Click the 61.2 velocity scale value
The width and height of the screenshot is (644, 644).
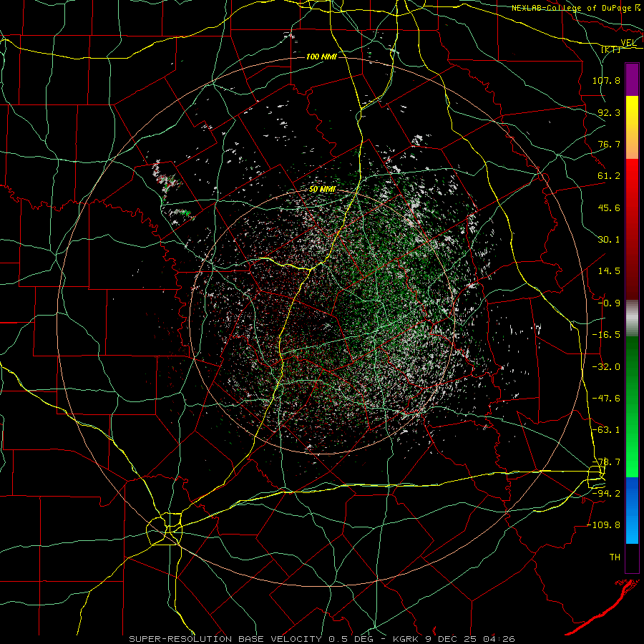click(609, 176)
